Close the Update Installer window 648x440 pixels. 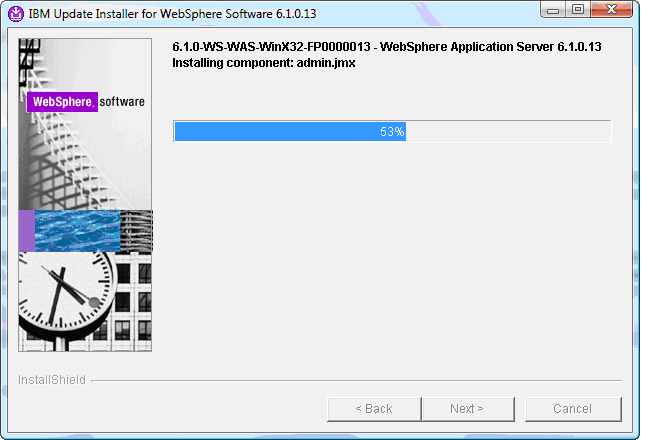click(612, 10)
